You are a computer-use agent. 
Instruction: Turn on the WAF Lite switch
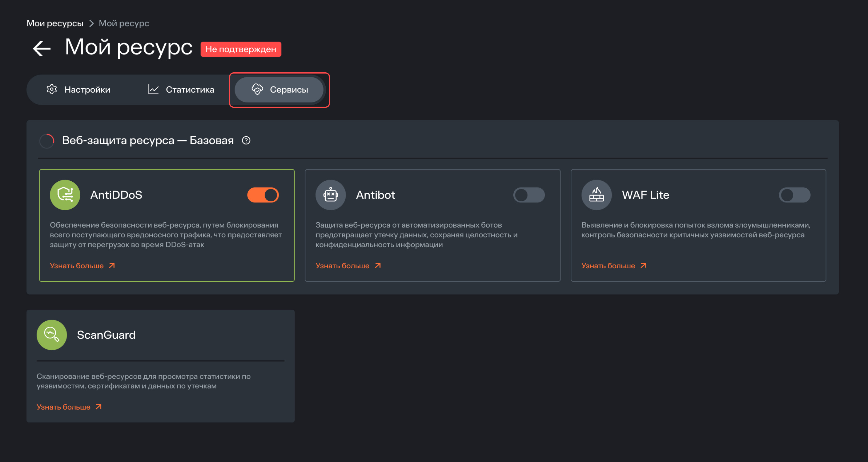(794, 195)
